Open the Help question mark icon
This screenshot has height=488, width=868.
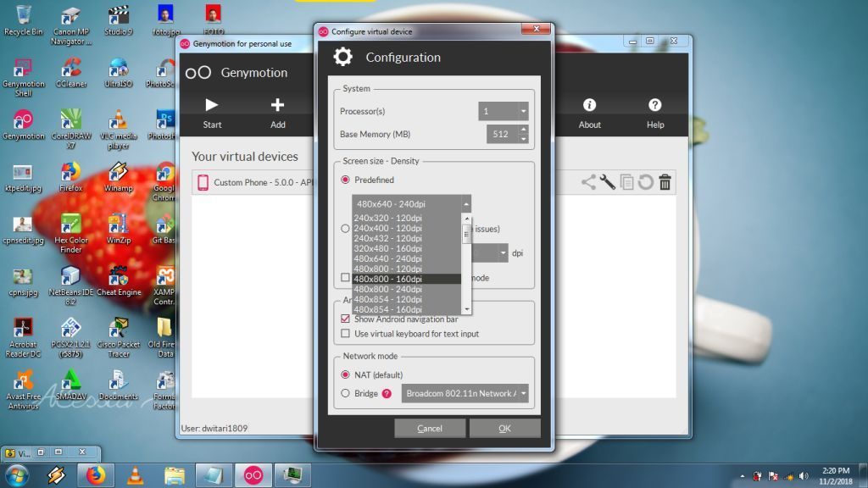(x=655, y=105)
